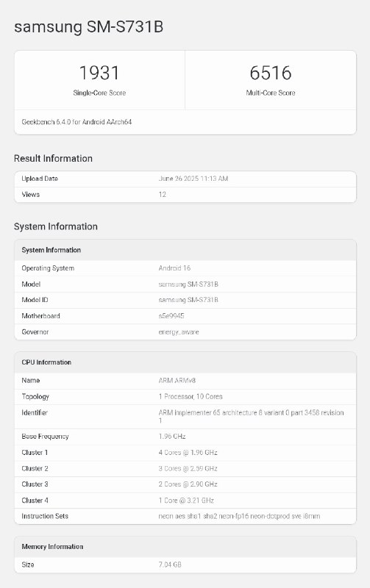The width and height of the screenshot is (370, 588).
Task: Click the Single-Core Score label
Action: coord(99,93)
